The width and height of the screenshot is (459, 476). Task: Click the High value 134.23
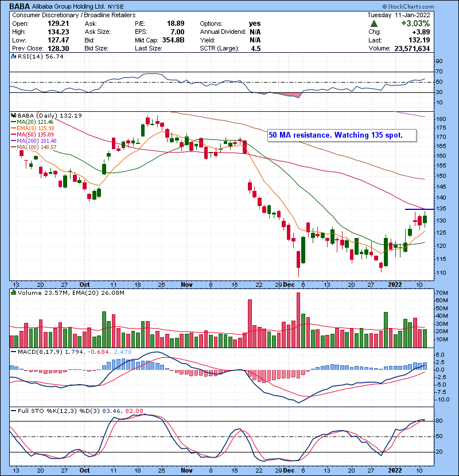(x=59, y=32)
